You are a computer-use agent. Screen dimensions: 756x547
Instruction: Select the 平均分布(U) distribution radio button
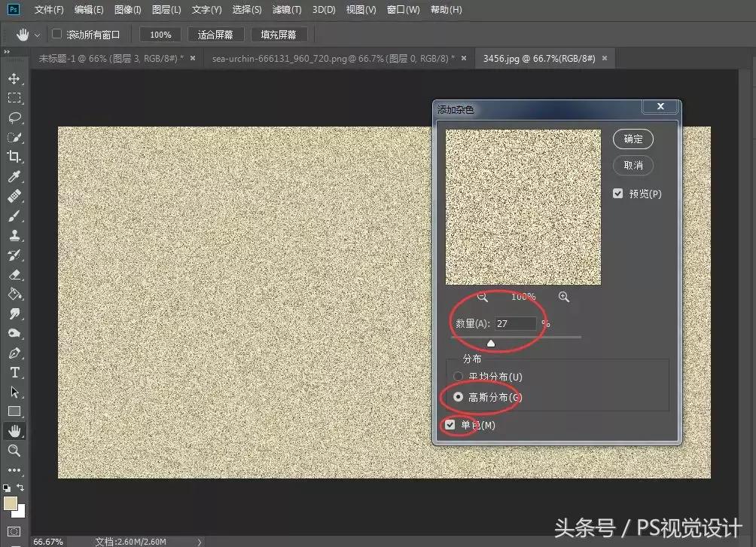pos(459,377)
